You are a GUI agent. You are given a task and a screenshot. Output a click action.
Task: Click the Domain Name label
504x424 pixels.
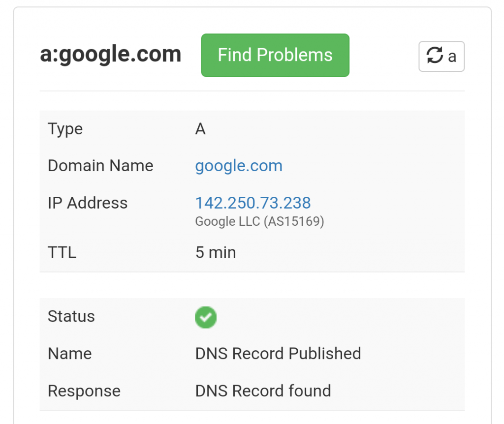point(100,166)
